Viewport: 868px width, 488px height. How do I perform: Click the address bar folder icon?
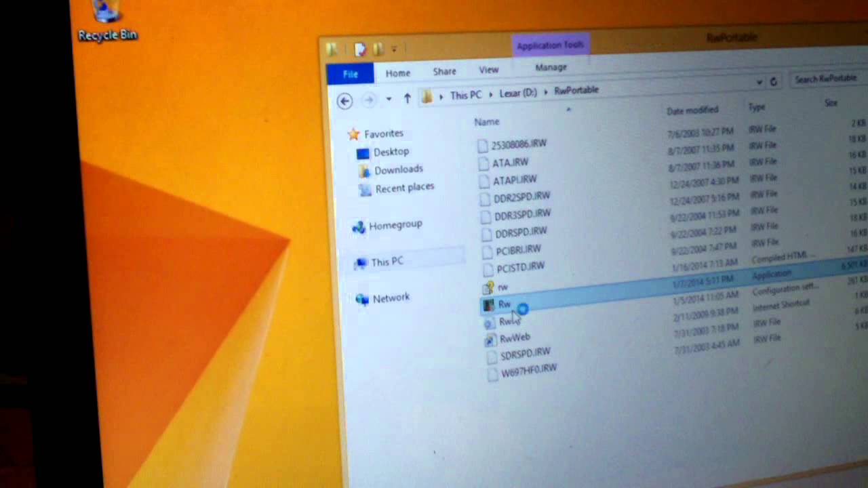[x=427, y=97]
